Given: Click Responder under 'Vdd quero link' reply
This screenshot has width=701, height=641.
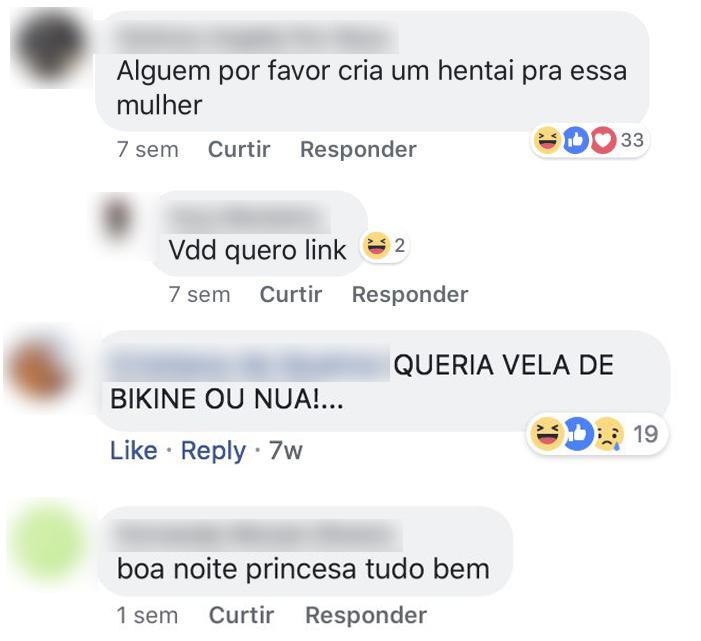Looking at the screenshot, I should 410,295.
